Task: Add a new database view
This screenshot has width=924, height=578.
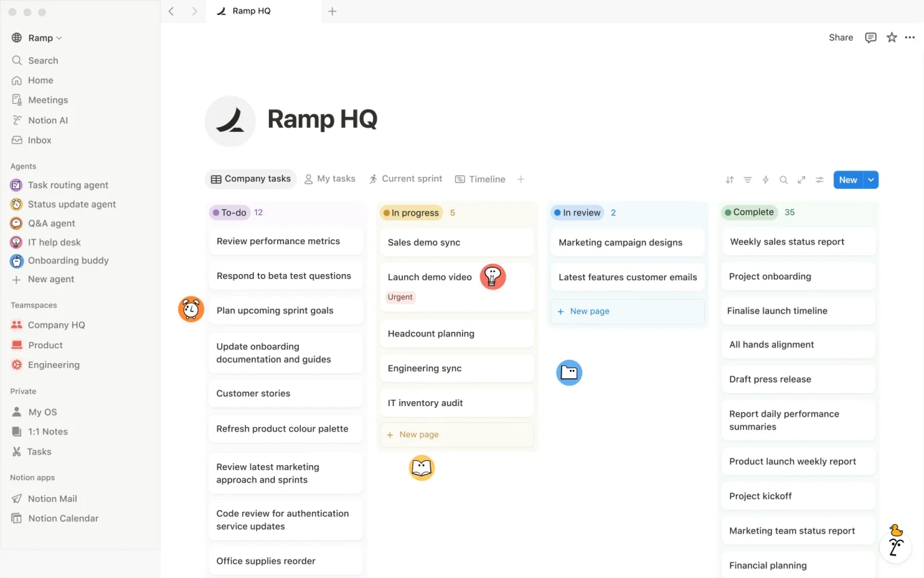Action: (x=521, y=180)
